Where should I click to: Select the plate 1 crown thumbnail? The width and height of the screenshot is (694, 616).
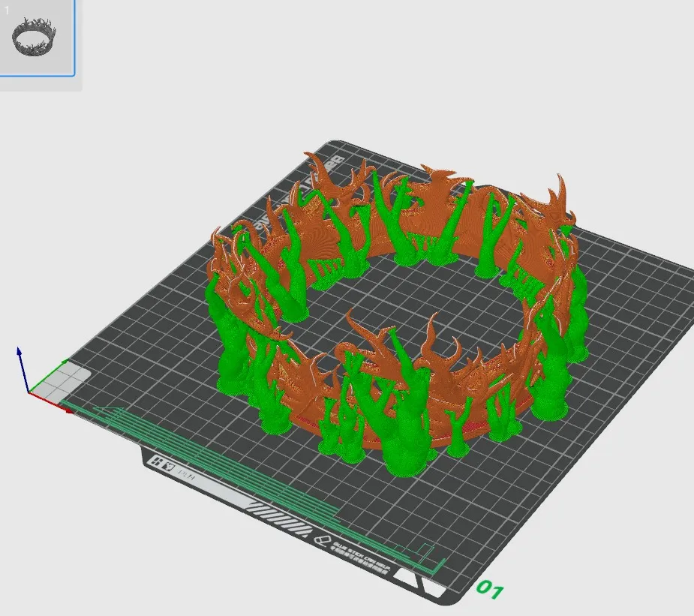36,38
